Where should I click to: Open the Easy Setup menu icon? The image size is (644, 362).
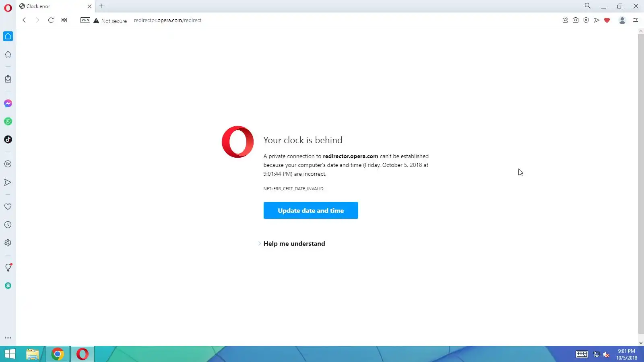(x=636, y=20)
